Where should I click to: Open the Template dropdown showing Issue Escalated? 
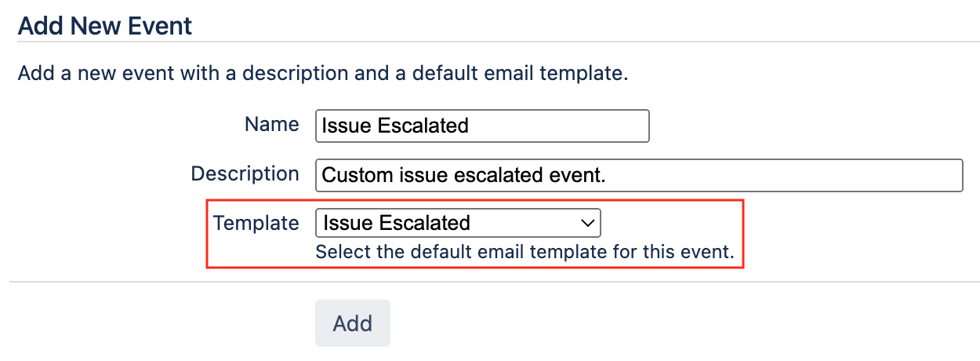[458, 223]
